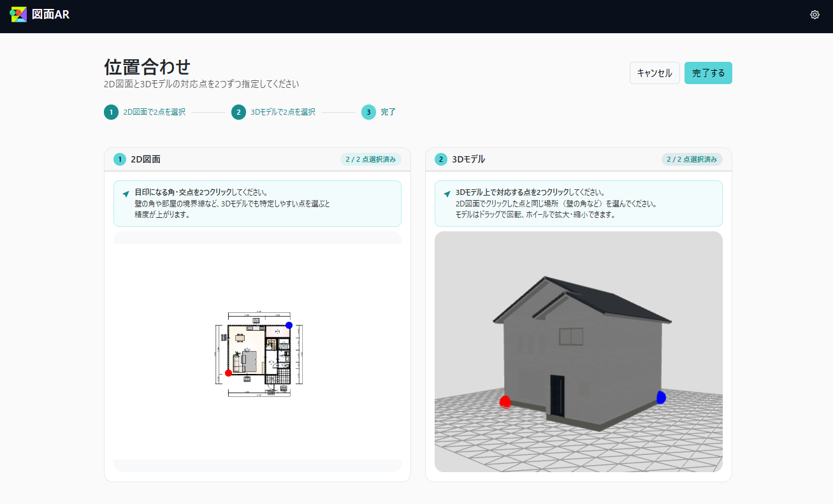The image size is (833, 504).
Task: Click the 3Dモデル panel number badge
Action: (441, 159)
